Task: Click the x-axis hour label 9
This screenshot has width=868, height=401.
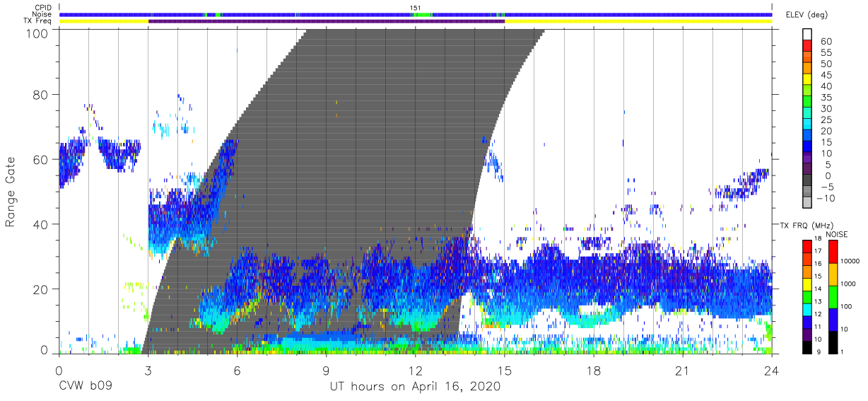Action: tap(327, 371)
